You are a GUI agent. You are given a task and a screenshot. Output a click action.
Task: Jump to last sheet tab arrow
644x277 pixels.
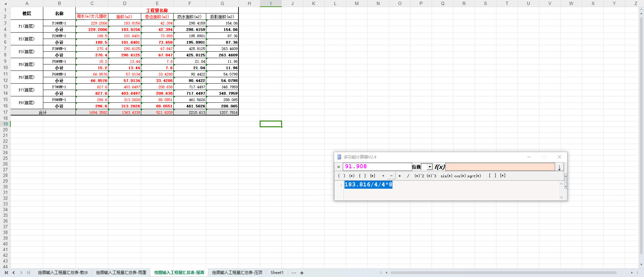(x=28, y=273)
